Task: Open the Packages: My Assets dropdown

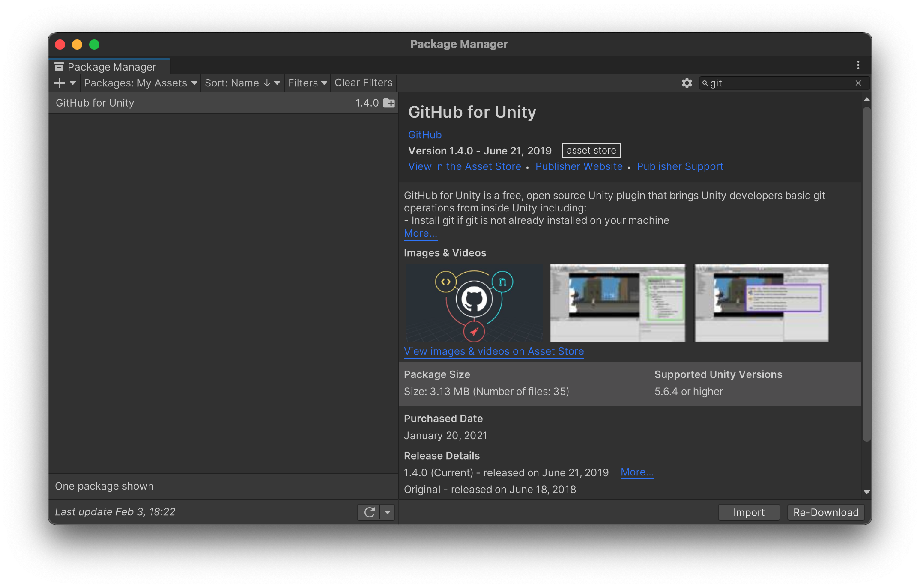Action: click(140, 83)
